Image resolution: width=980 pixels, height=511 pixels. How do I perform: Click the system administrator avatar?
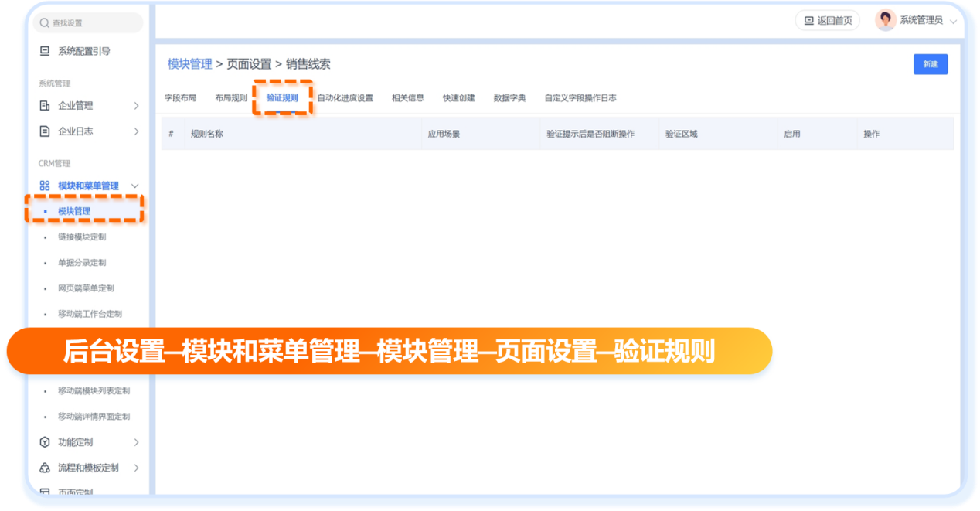point(885,21)
